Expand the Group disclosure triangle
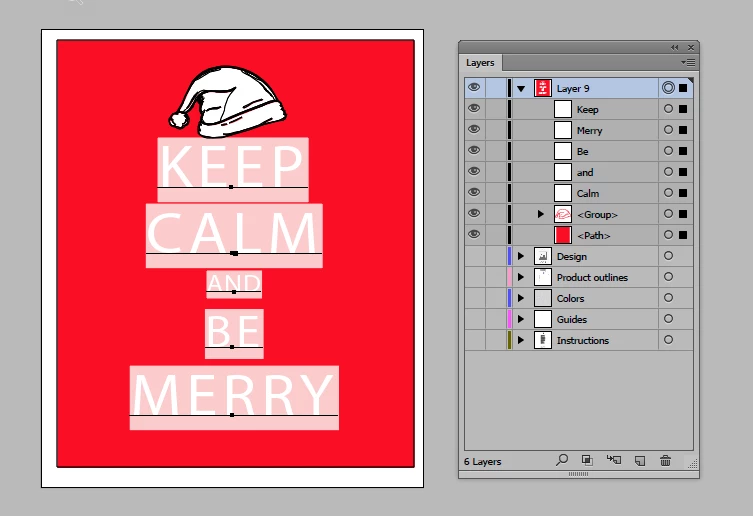The image size is (753, 516). (541, 214)
